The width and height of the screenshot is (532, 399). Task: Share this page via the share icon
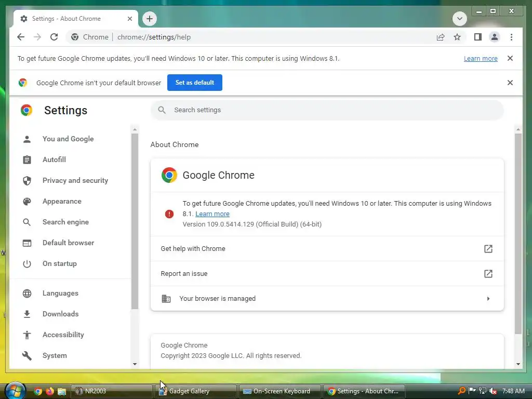tap(441, 37)
